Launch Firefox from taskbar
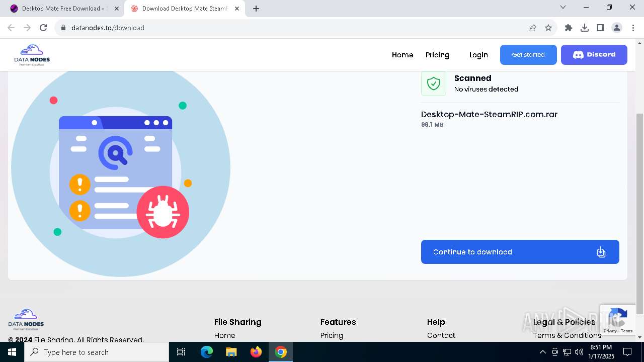This screenshot has height=362, width=644. tap(256, 352)
